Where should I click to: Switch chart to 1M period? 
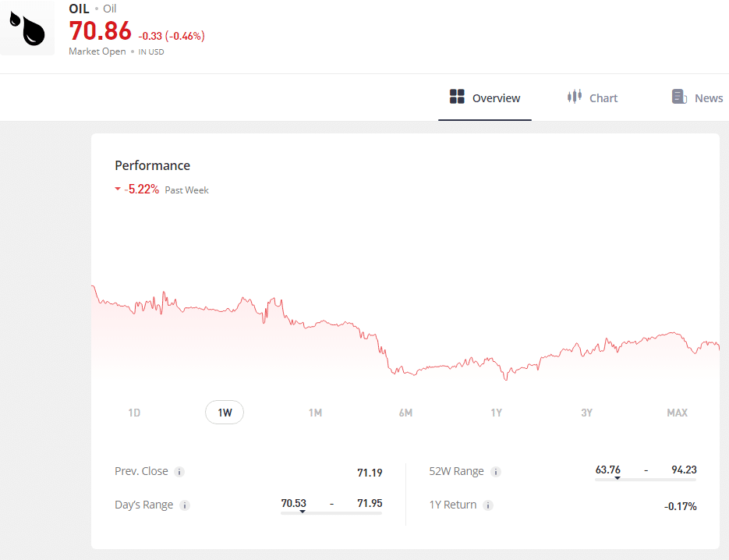point(316,413)
